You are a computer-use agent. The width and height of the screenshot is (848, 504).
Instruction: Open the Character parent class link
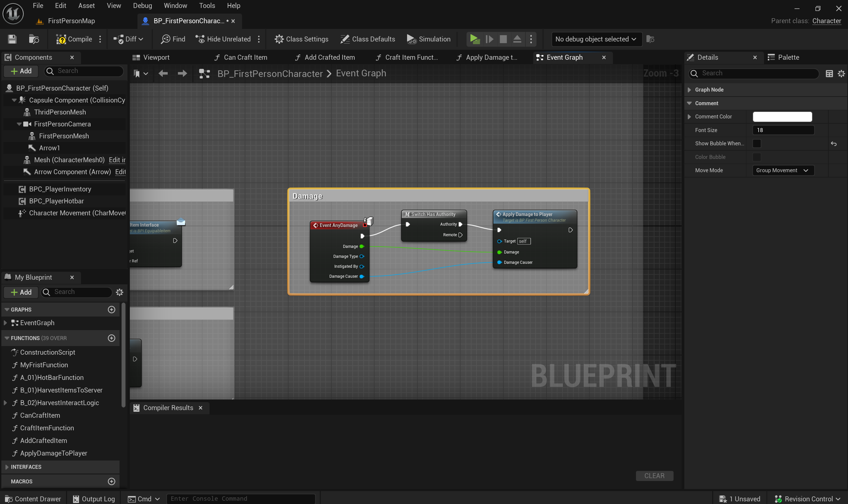[x=826, y=21]
